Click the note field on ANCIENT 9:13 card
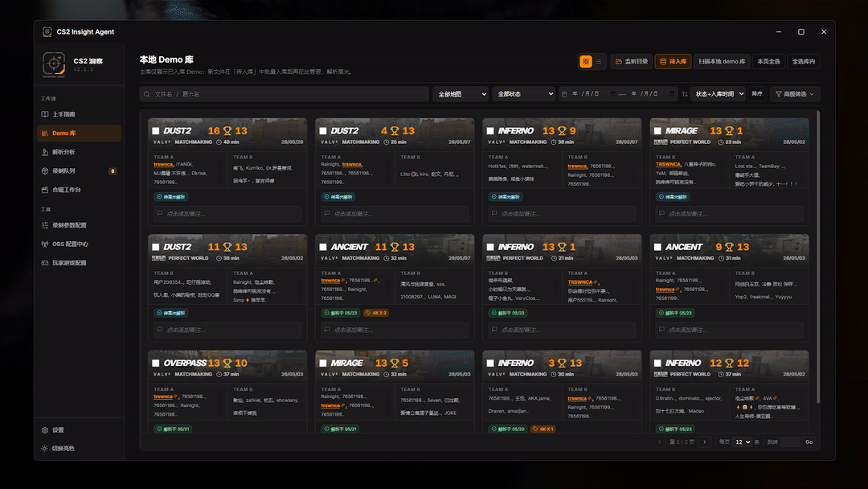Image resolution: width=868 pixels, height=489 pixels. [x=729, y=330]
